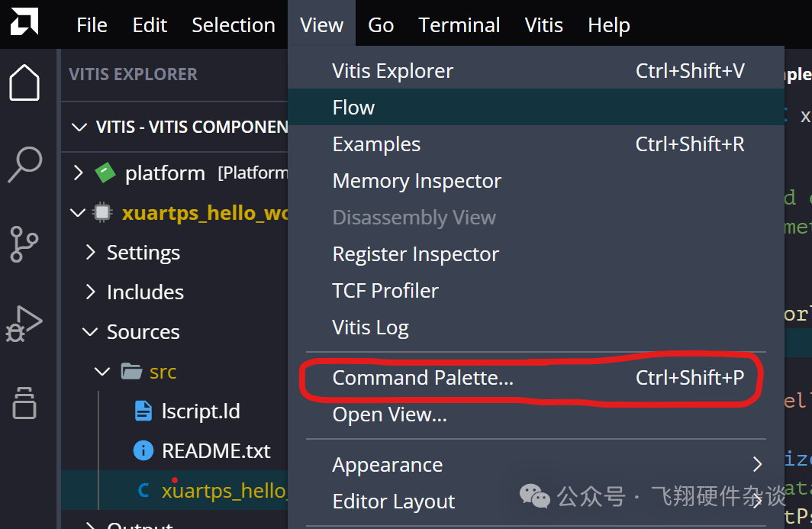Open the File menu

coord(92,25)
